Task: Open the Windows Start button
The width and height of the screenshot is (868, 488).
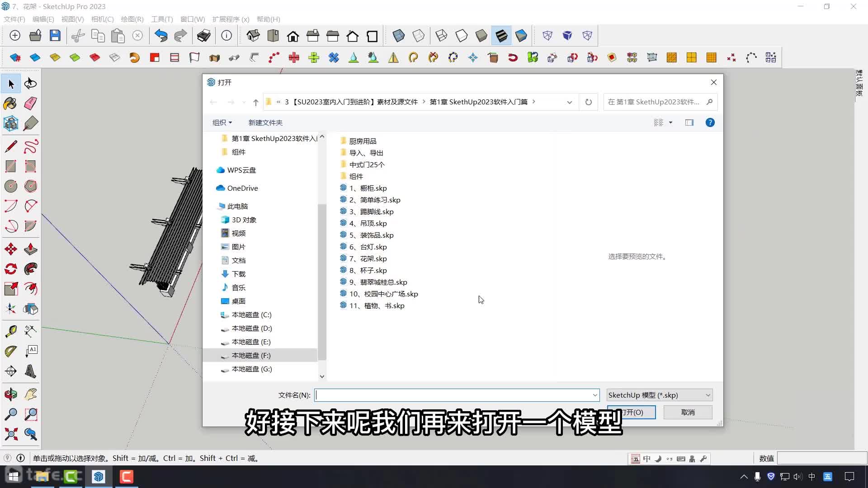Action: coord(14,477)
